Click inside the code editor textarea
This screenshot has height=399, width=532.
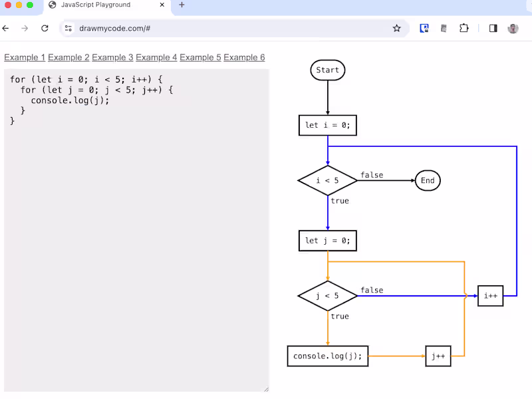coord(136,230)
